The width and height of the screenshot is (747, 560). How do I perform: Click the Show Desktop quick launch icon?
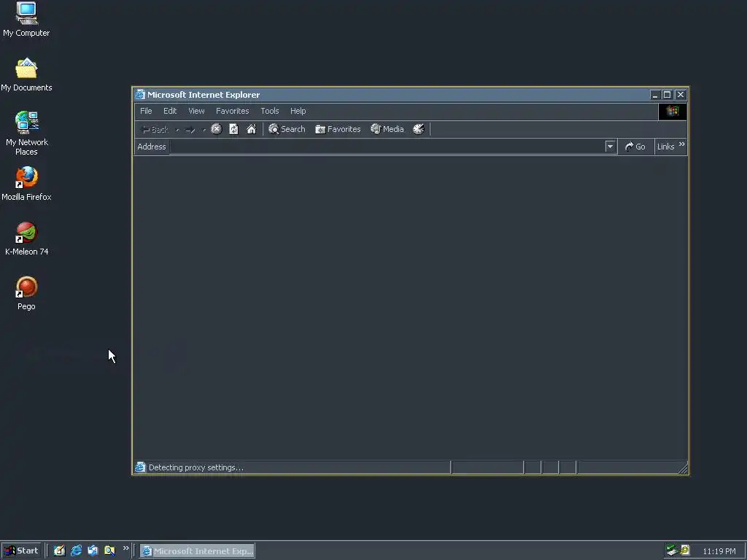tap(59, 551)
